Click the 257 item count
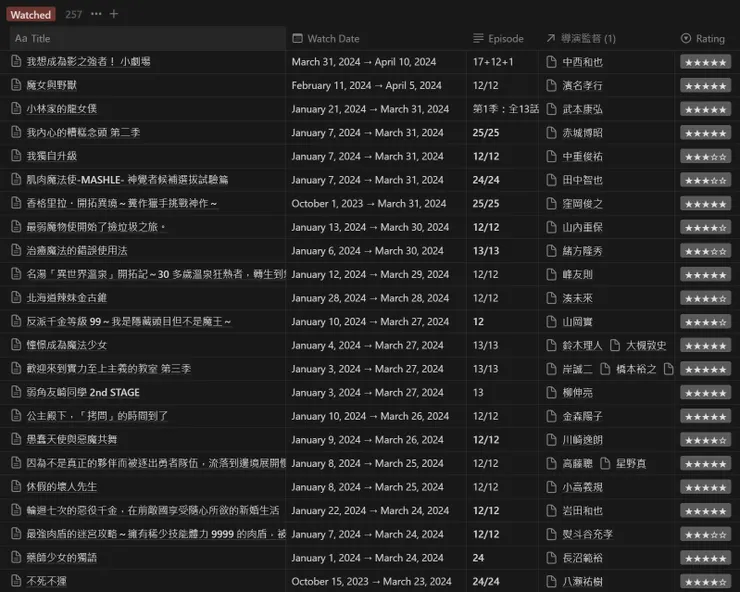This screenshot has width=740, height=592. pyautogui.click(x=74, y=15)
